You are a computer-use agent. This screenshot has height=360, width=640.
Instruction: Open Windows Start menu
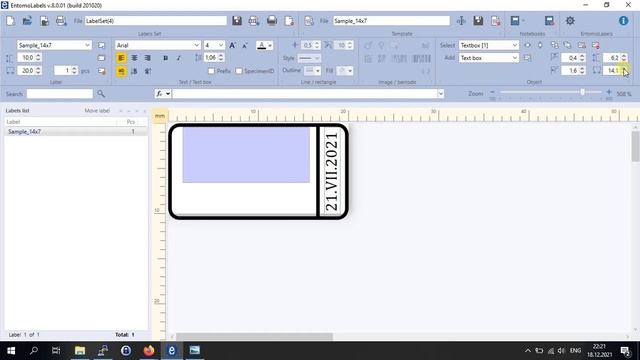[11, 351]
